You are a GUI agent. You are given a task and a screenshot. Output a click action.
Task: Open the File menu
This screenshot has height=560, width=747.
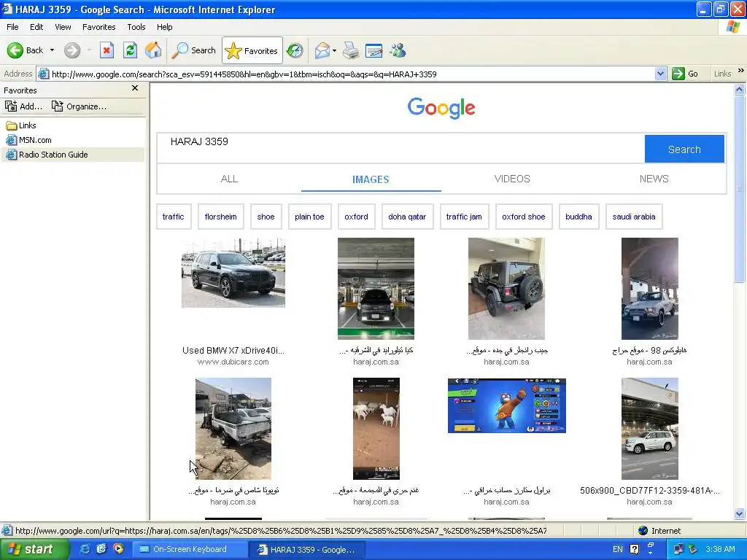pos(12,27)
